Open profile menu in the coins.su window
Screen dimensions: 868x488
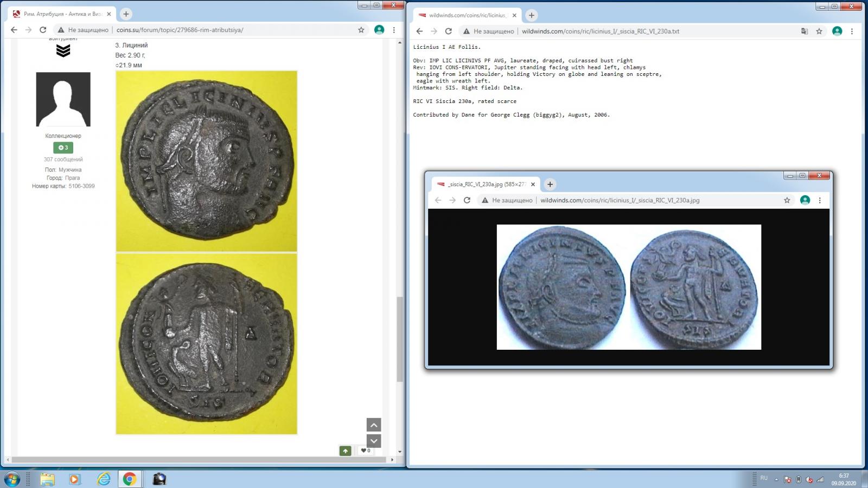click(379, 30)
